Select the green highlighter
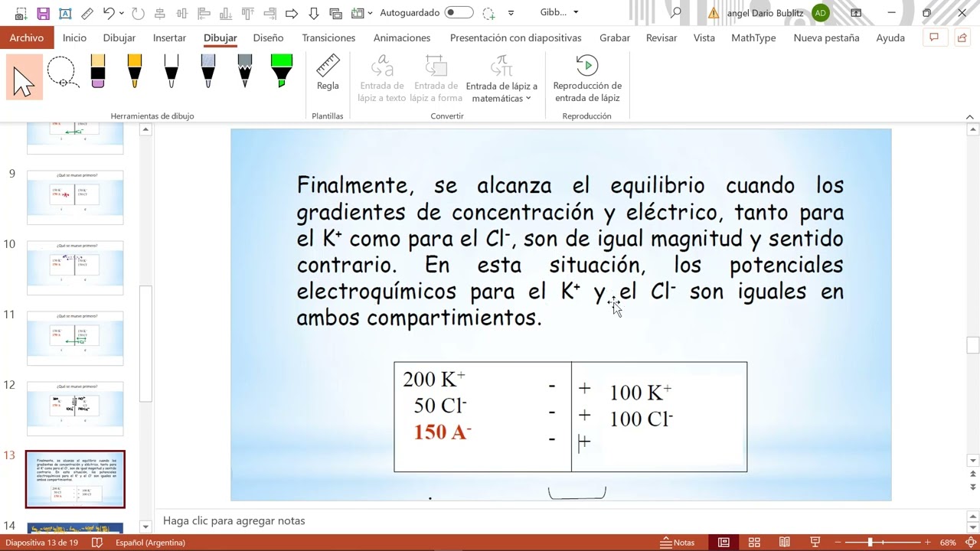Image resolution: width=980 pixels, height=551 pixels. (x=282, y=71)
